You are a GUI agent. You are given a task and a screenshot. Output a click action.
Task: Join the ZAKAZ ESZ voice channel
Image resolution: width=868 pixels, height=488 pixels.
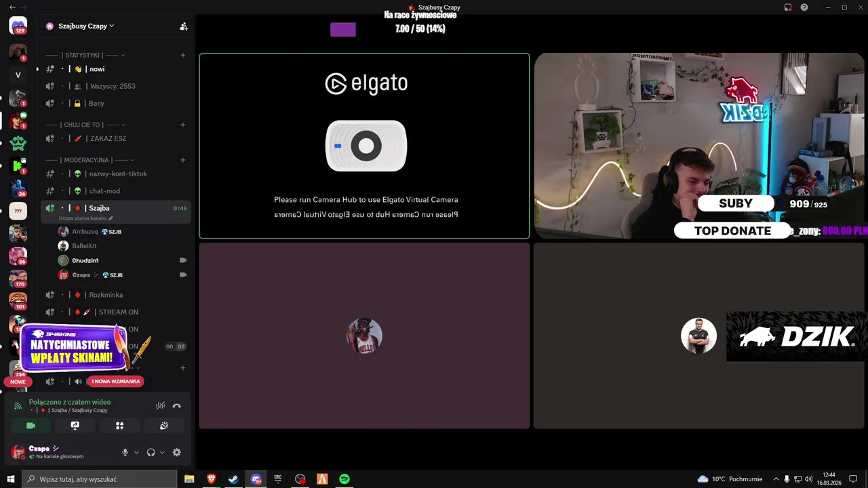(x=116, y=138)
